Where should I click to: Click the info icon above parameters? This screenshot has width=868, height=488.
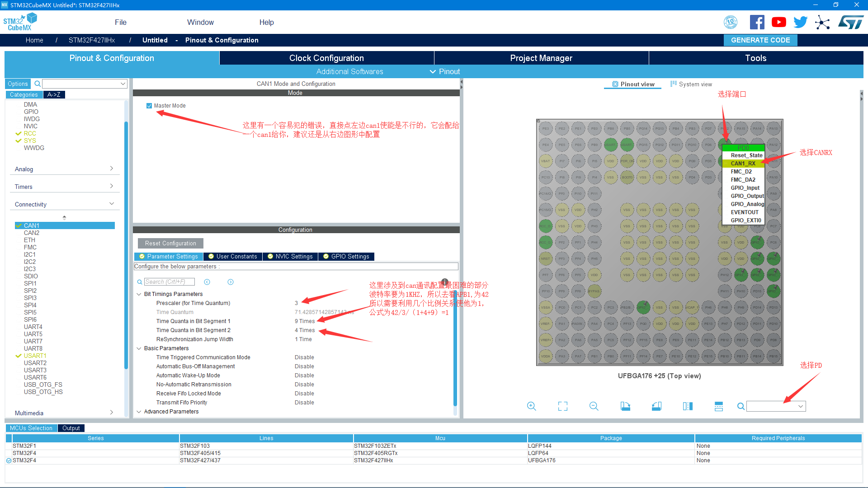point(445,282)
